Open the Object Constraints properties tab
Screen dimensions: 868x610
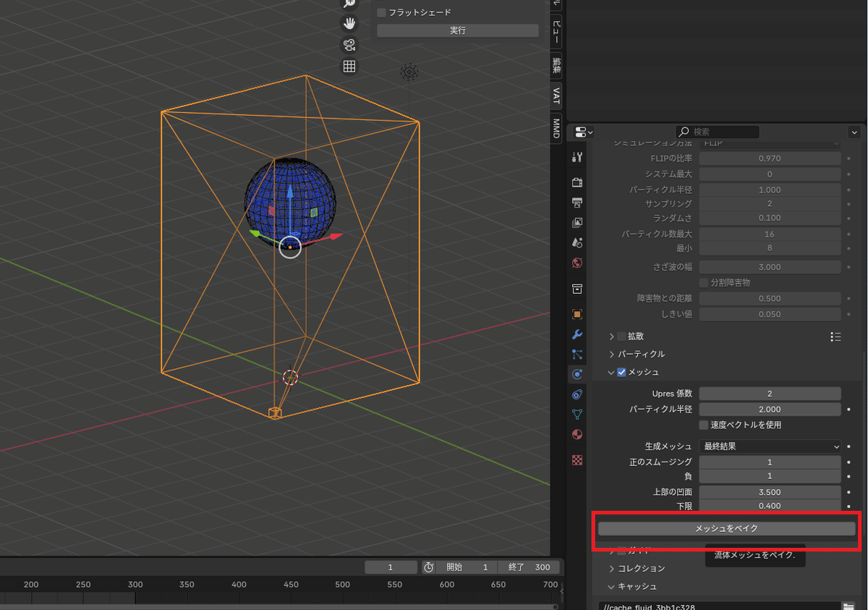(577, 394)
